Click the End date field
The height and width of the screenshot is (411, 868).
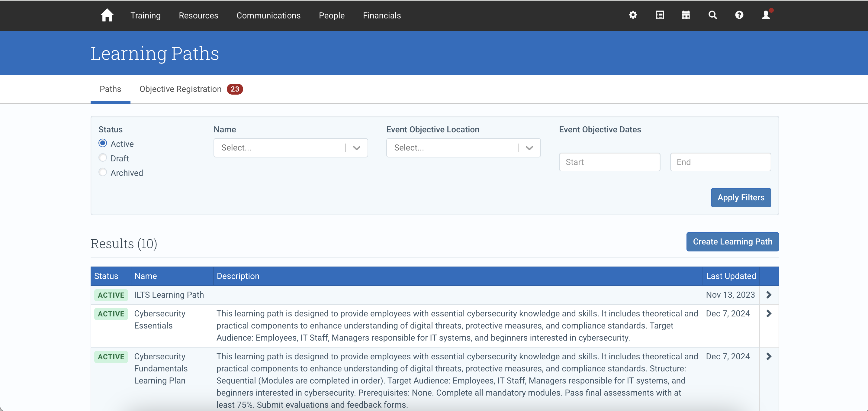[x=720, y=162]
